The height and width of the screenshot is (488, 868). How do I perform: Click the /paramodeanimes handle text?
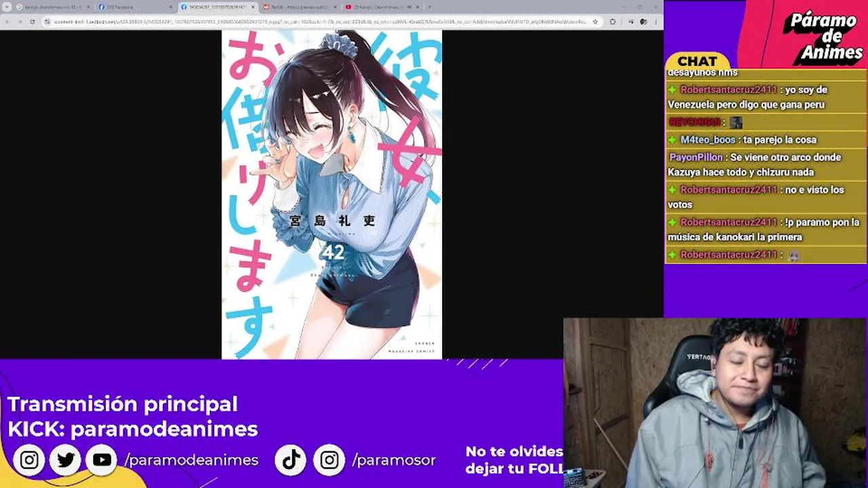coord(191,460)
